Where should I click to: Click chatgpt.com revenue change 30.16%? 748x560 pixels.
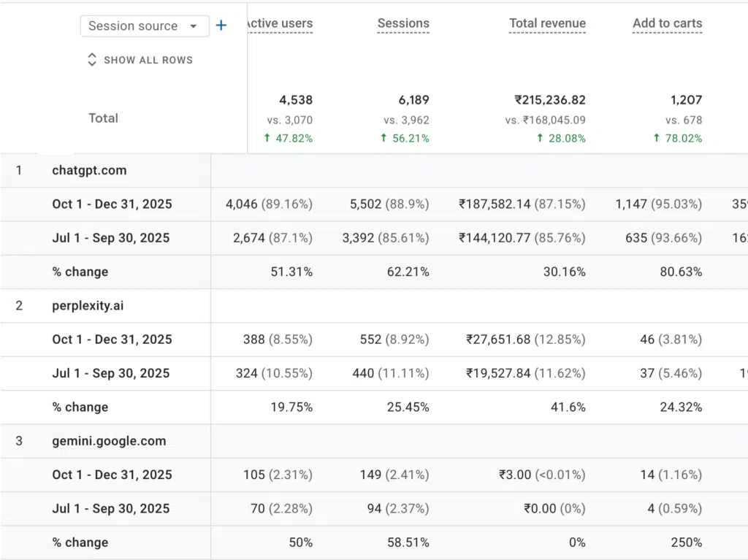click(x=565, y=272)
